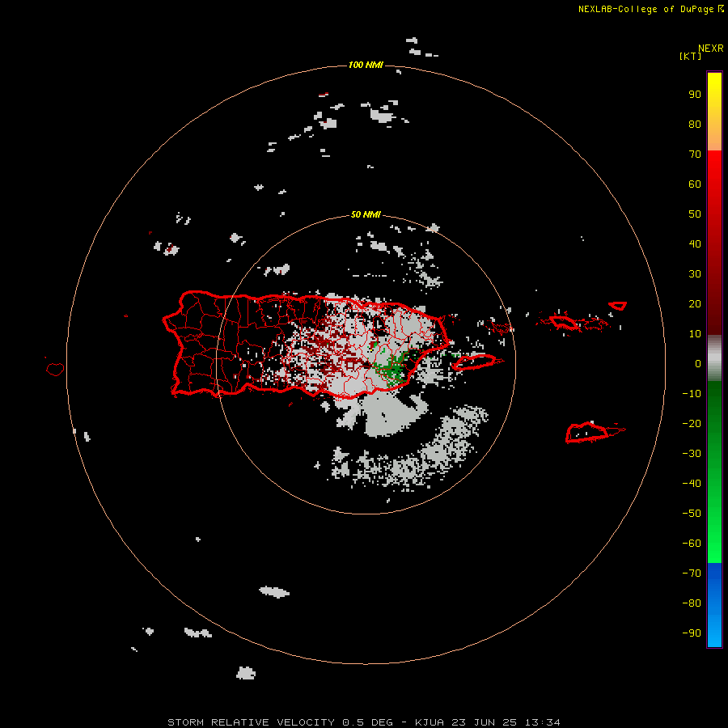Click the 80 value on the velocity scale
The width and height of the screenshot is (728, 728).
(x=695, y=124)
